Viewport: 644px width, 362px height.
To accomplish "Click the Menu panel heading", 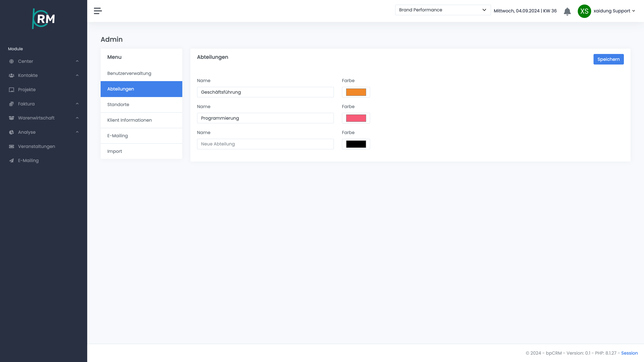I will point(114,57).
